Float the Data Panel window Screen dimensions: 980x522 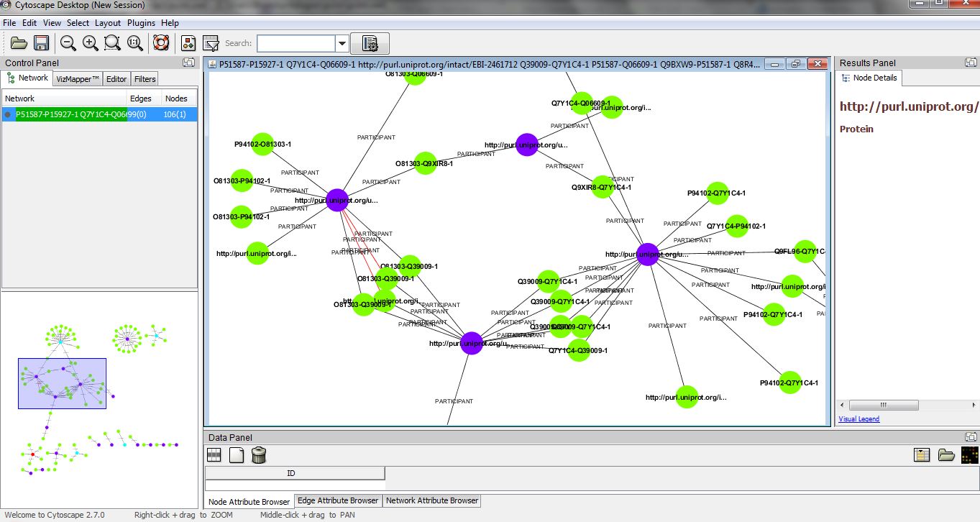click(x=971, y=437)
